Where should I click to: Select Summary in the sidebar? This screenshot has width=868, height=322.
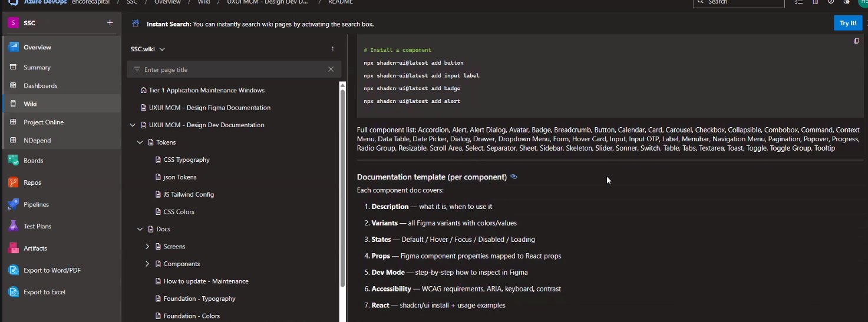tap(60, 67)
